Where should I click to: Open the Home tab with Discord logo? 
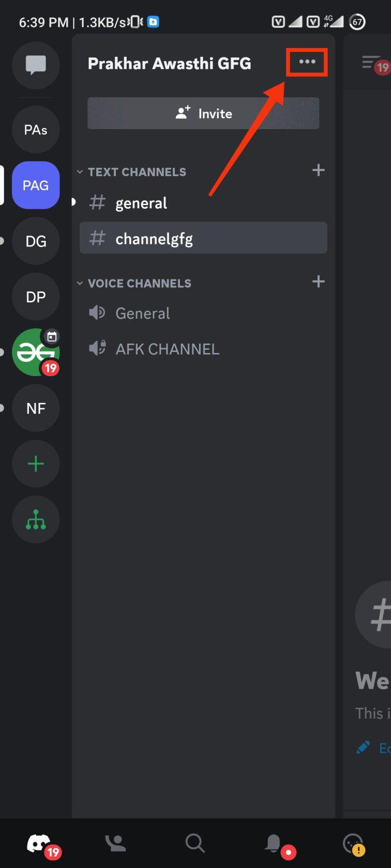(39, 843)
